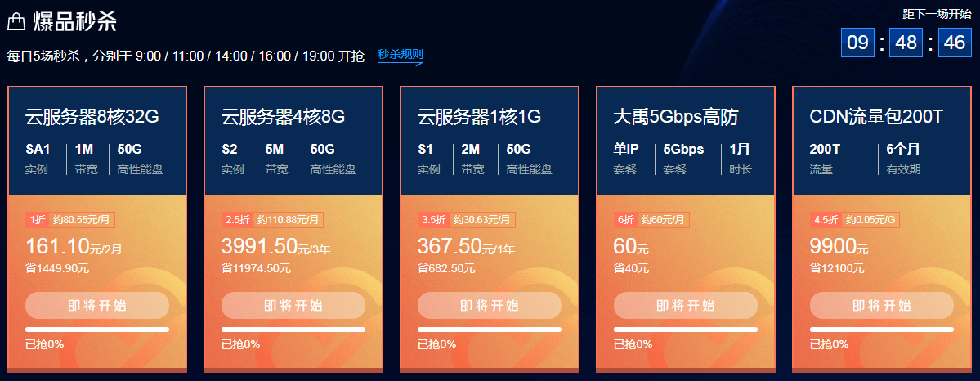Click the 3.5折 discount badge
The width and height of the screenshot is (980, 381).
(x=434, y=220)
